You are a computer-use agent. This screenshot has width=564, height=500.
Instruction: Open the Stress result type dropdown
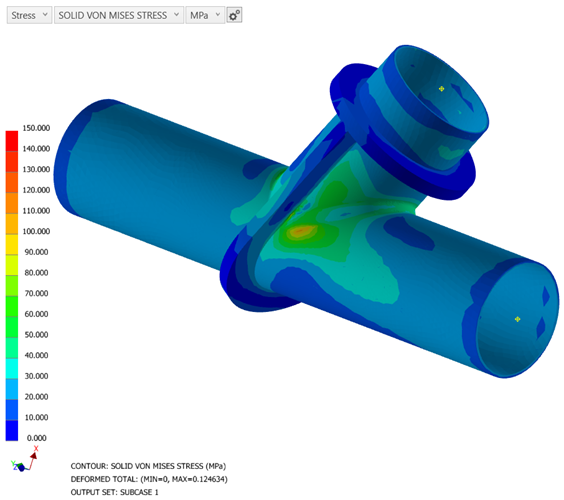pos(29,15)
